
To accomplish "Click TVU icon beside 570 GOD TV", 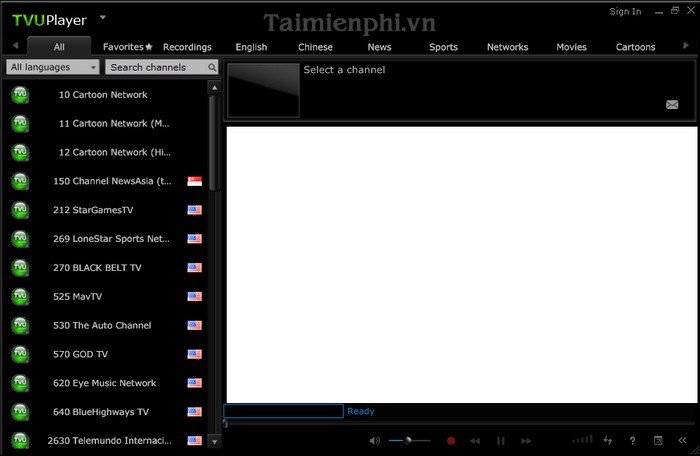I will (x=20, y=354).
